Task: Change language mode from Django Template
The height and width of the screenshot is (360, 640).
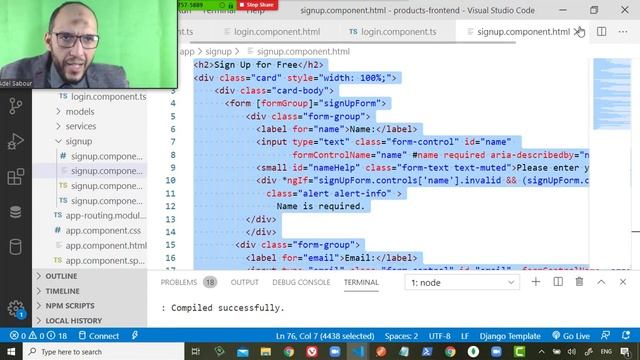Action: coord(510,336)
